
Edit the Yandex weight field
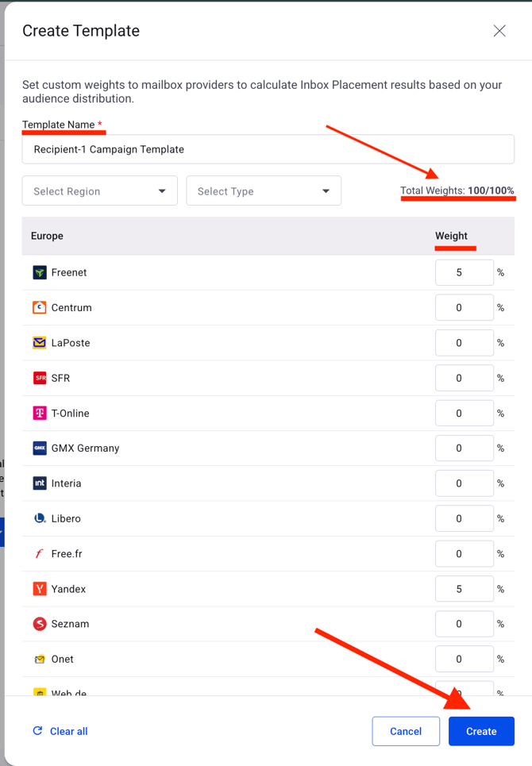464,589
